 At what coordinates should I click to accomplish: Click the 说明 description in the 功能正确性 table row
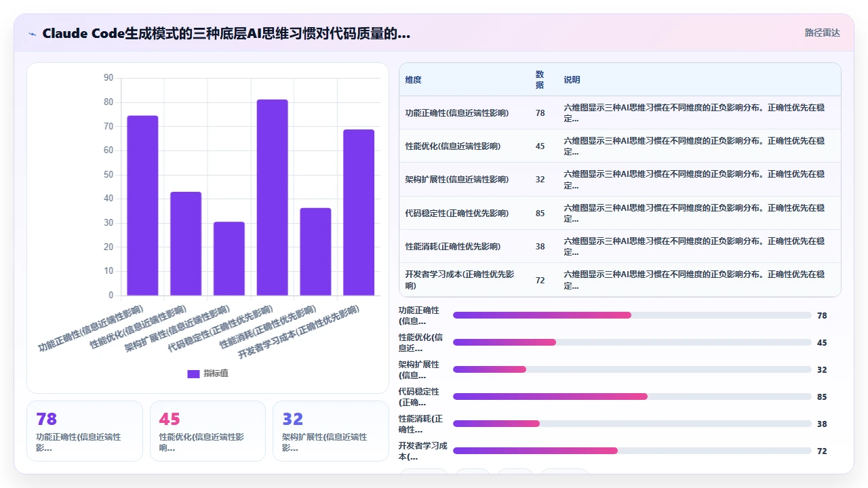click(x=694, y=113)
